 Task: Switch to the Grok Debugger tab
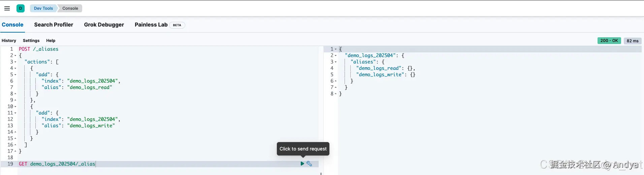[x=104, y=25]
